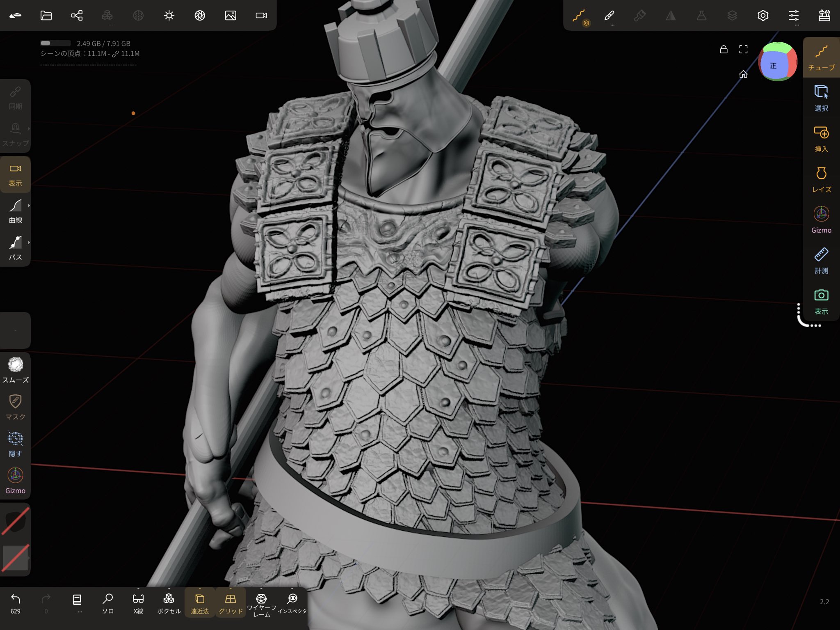Screen dimensions: 840x630
Task: Pick the Smooth brush on the left sidebar
Action: coord(15,370)
